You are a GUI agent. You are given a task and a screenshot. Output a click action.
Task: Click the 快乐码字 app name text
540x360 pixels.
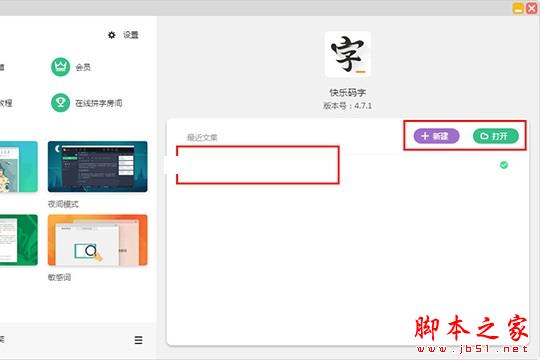(347, 92)
